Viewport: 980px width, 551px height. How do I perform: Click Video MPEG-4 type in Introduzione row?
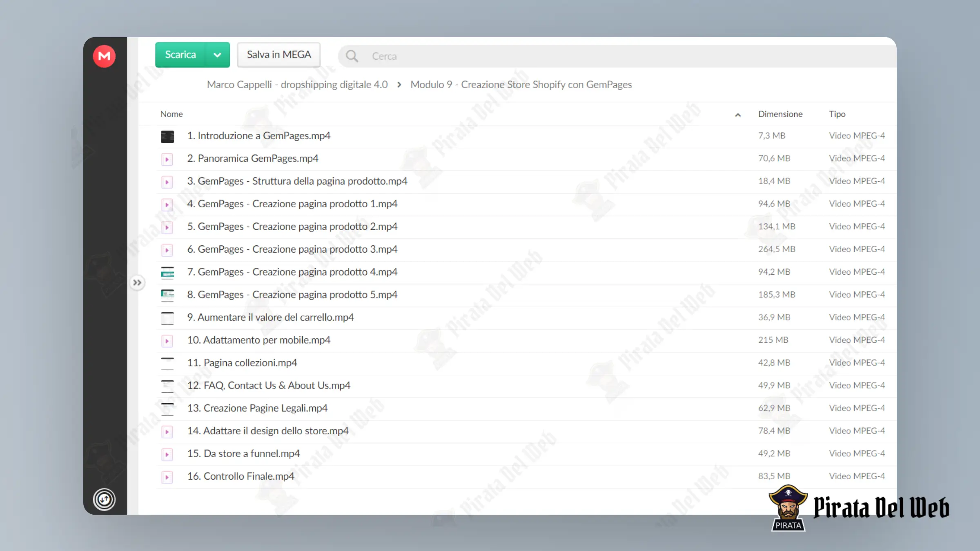click(857, 136)
